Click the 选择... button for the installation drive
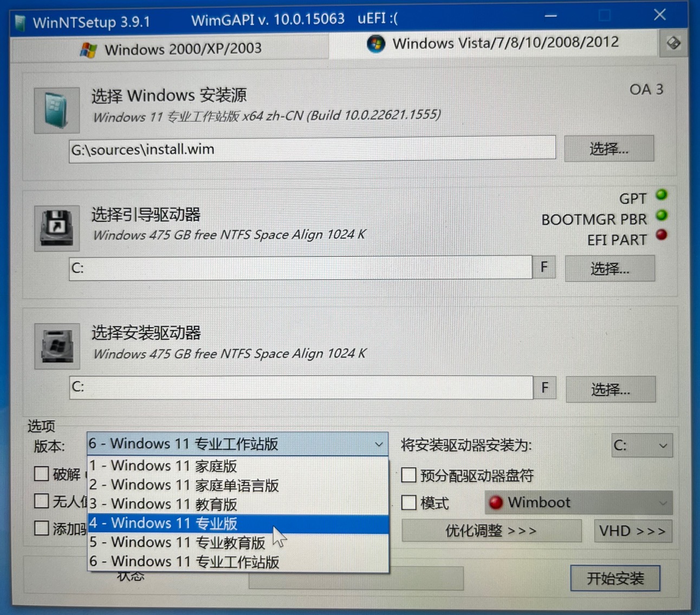 pyautogui.click(x=611, y=389)
